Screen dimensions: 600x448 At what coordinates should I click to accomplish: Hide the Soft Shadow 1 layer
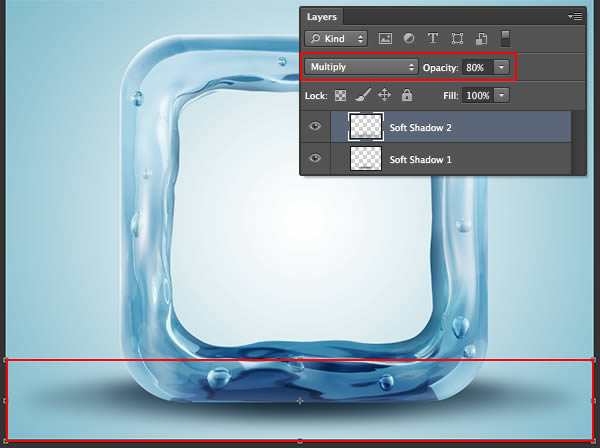pos(315,158)
